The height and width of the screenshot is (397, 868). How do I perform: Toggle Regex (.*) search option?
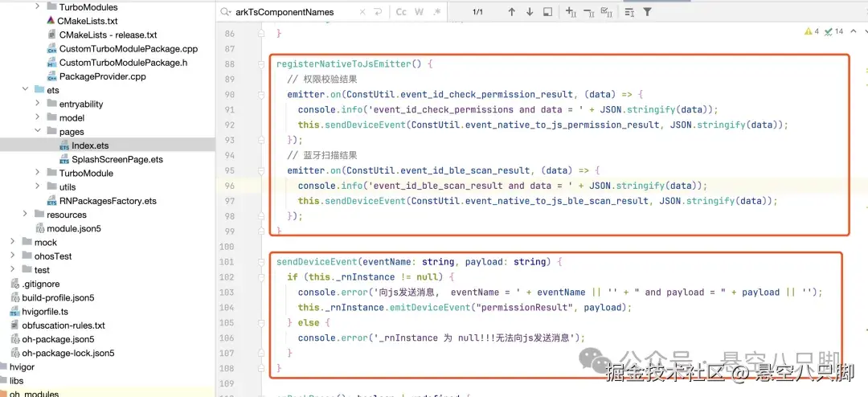pyautogui.click(x=436, y=11)
